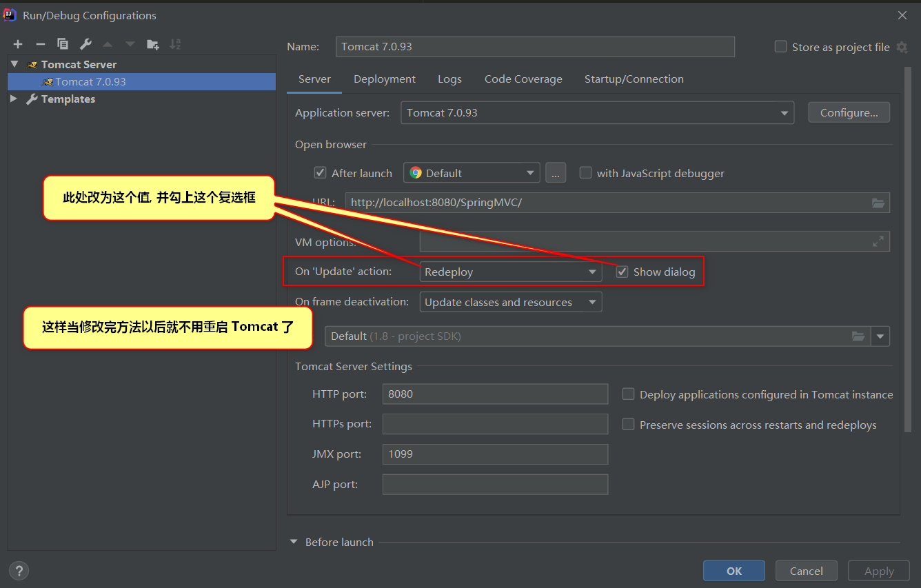
Task: Copy the selected configuration
Action: pos(63,44)
